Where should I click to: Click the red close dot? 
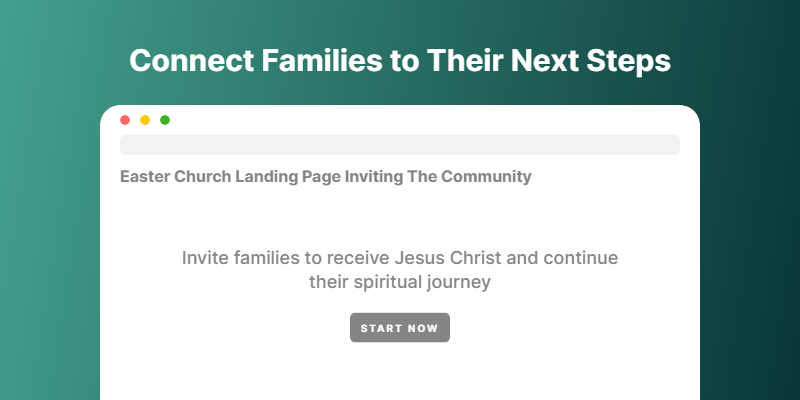click(125, 120)
